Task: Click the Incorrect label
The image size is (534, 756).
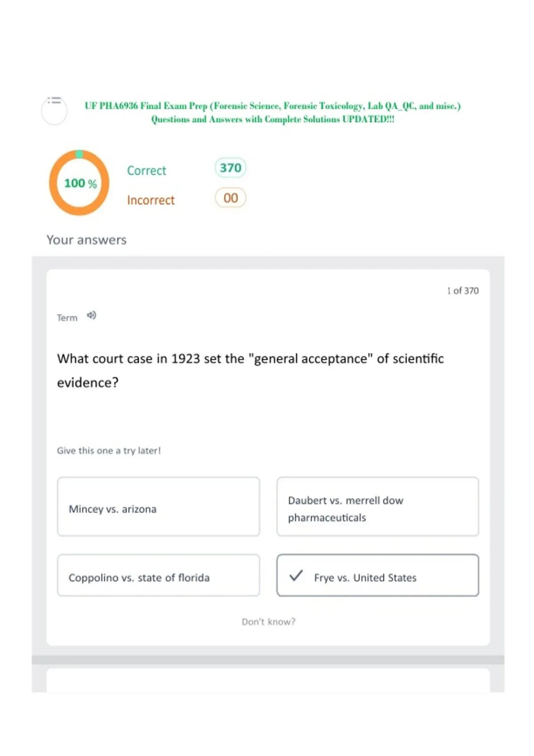Action: [x=151, y=200]
